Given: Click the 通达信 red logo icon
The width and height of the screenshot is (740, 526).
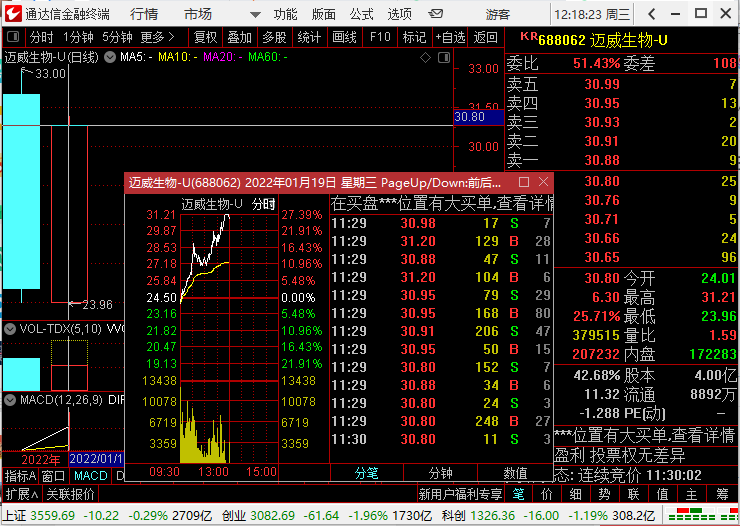Looking at the screenshot, I should click(13, 13).
